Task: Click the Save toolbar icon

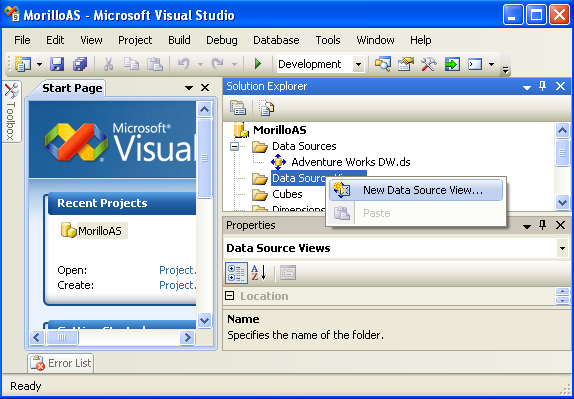Action: [57, 64]
